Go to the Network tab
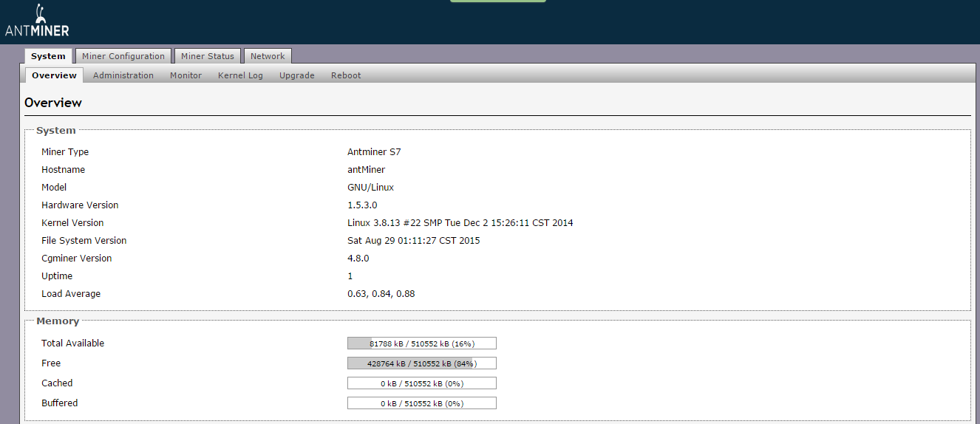 click(x=268, y=56)
